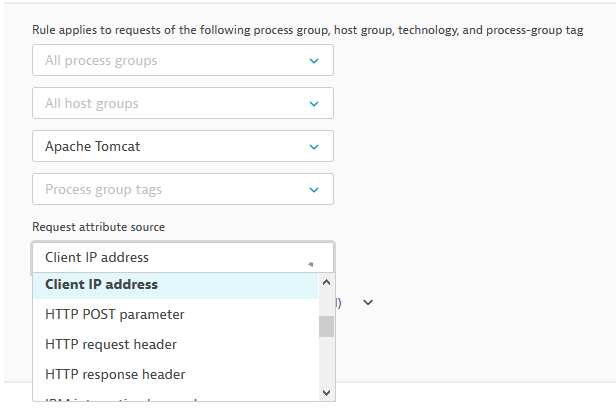The height and width of the screenshot is (417, 616).
Task: Click the chevron beside Apache Tomcat
Action: [x=314, y=146]
